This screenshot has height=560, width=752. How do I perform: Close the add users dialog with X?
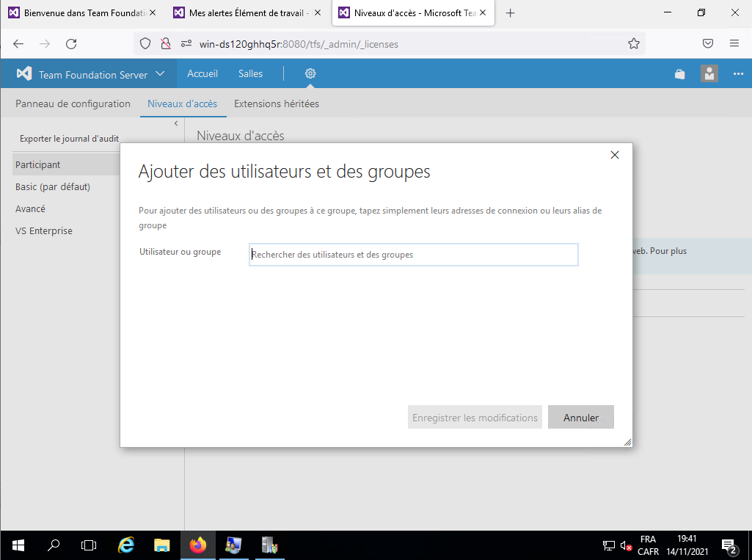615,155
